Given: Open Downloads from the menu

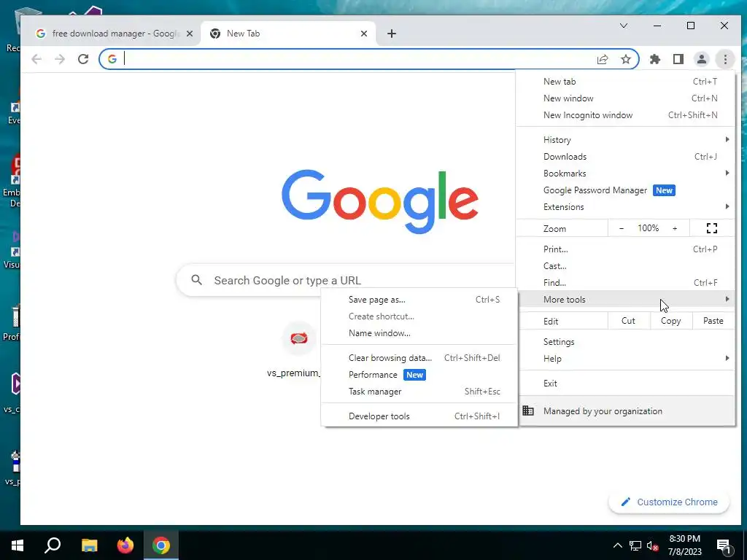Looking at the screenshot, I should point(625,156).
